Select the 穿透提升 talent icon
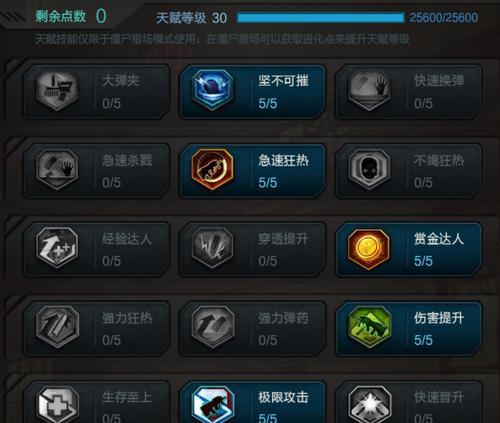Viewport: 500px width, 423px height. point(213,249)
